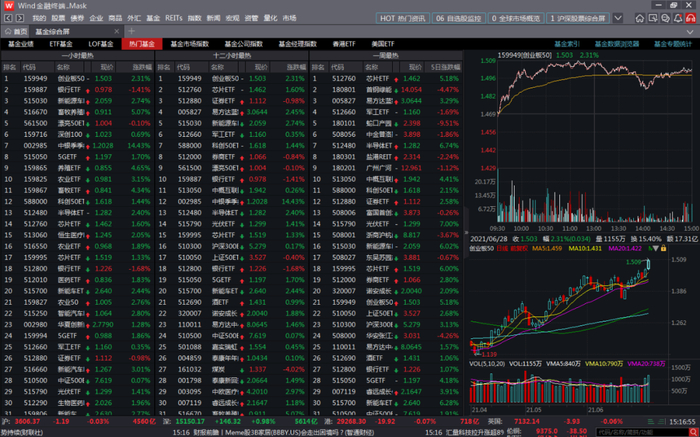The height and width of the screenshot is (437, 700).
Task: Sort by 现价 in 十二小时最热 table
Action: tap(261, 67)
